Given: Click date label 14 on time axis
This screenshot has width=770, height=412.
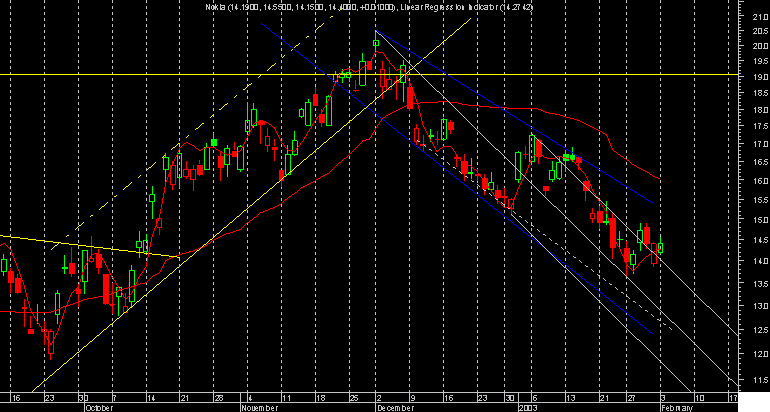Looking at the screenshot, I should coord(150,398).
